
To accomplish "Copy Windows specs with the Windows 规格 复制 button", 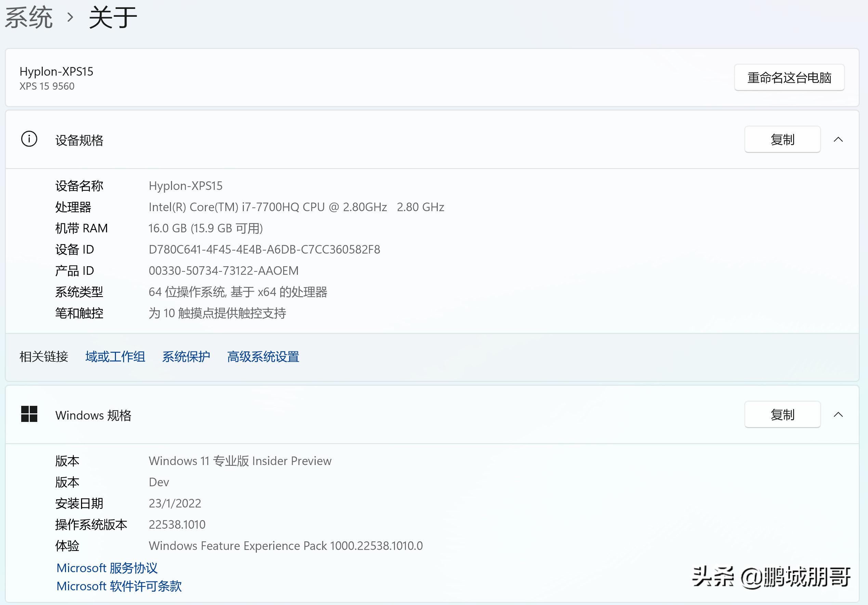I will pyautogui.click(x=782, y=415).
